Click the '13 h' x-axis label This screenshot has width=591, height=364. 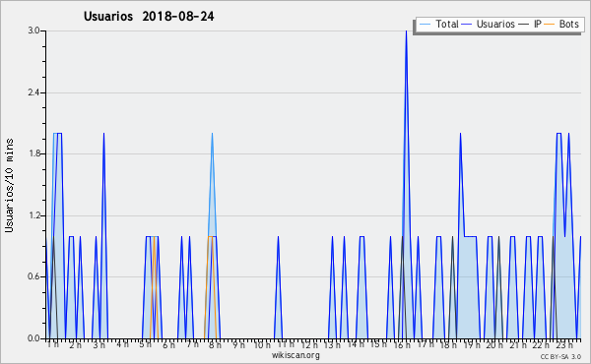[x=332, y=344]
